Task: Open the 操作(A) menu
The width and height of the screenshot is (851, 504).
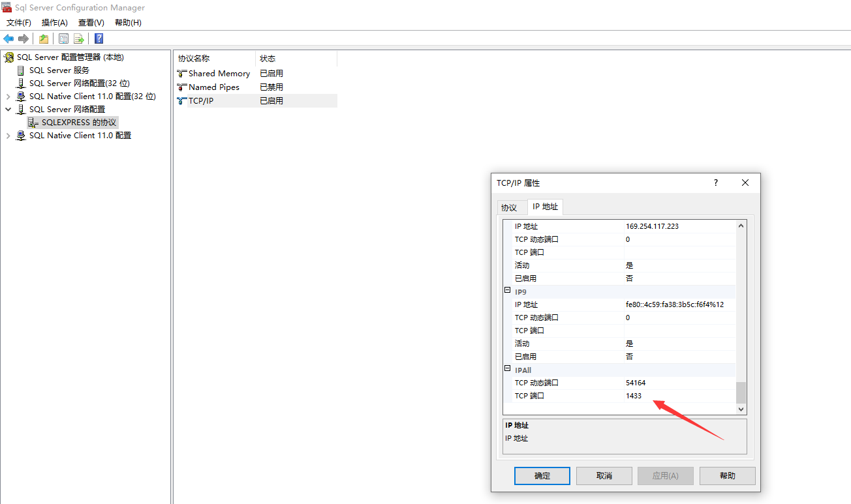Action: pos(54,22)
